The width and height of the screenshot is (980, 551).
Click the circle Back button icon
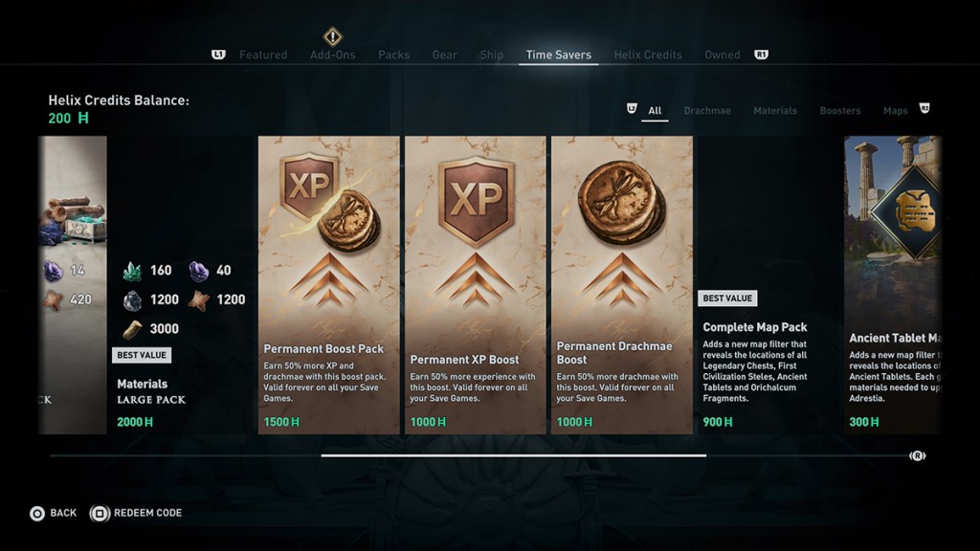point(37,514)
